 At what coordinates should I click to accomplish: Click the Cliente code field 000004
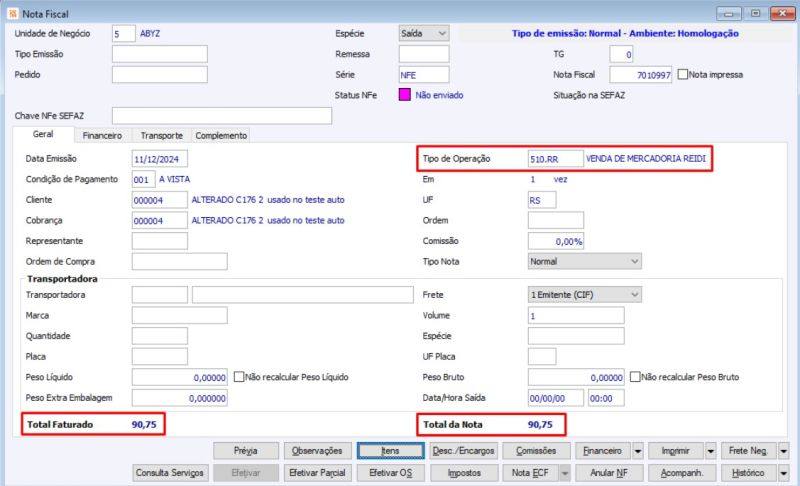pos(160,200)
